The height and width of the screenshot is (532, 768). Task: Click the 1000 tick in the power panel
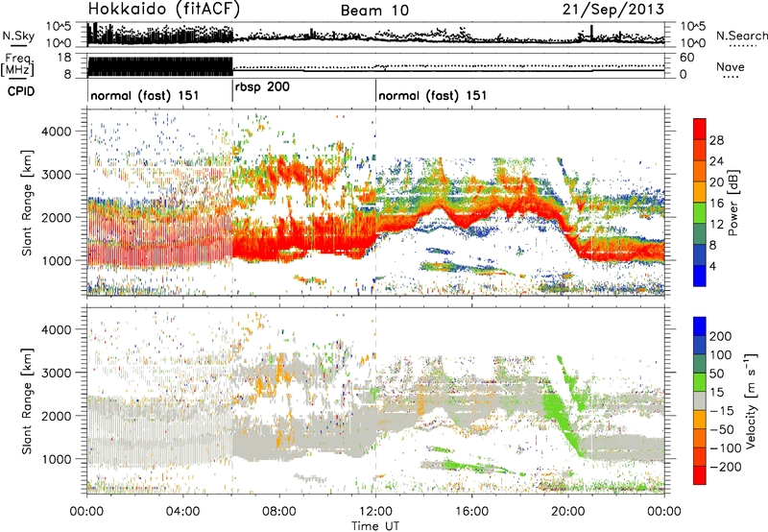point(56,260)
